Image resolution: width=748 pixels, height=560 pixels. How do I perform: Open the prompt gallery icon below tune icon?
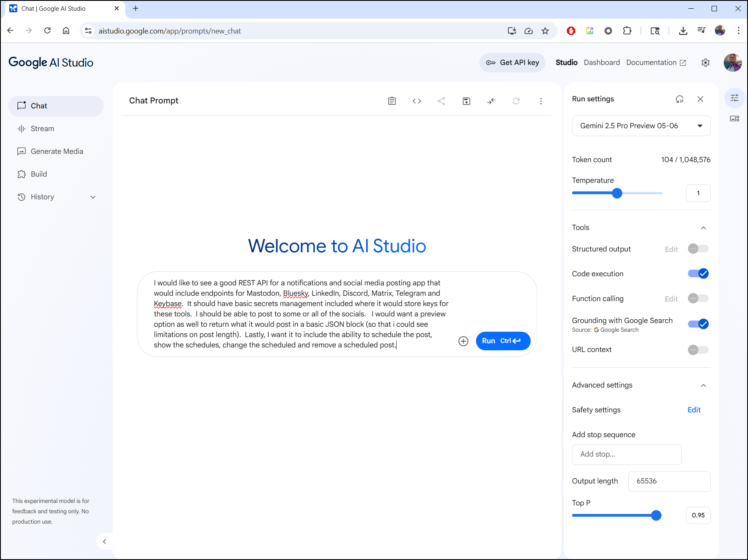[x=734, y=119]
